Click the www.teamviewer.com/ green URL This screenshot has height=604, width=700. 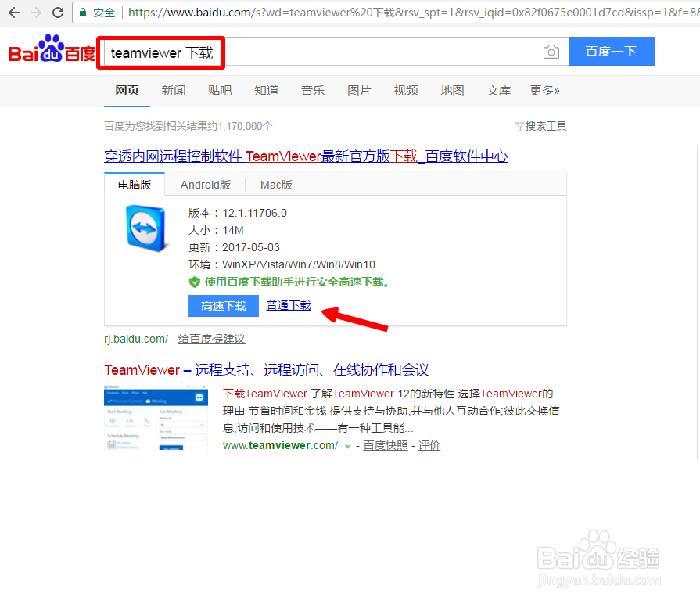tap(280, 445)
